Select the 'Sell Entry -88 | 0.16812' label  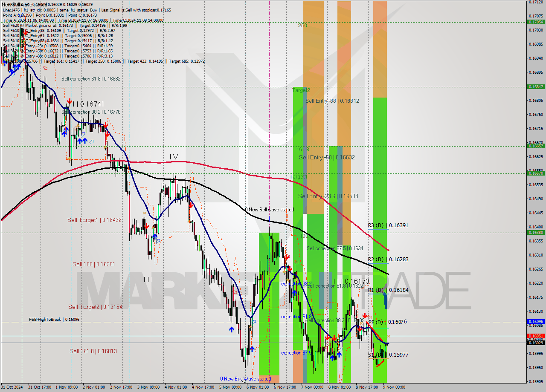pos(332,101)
